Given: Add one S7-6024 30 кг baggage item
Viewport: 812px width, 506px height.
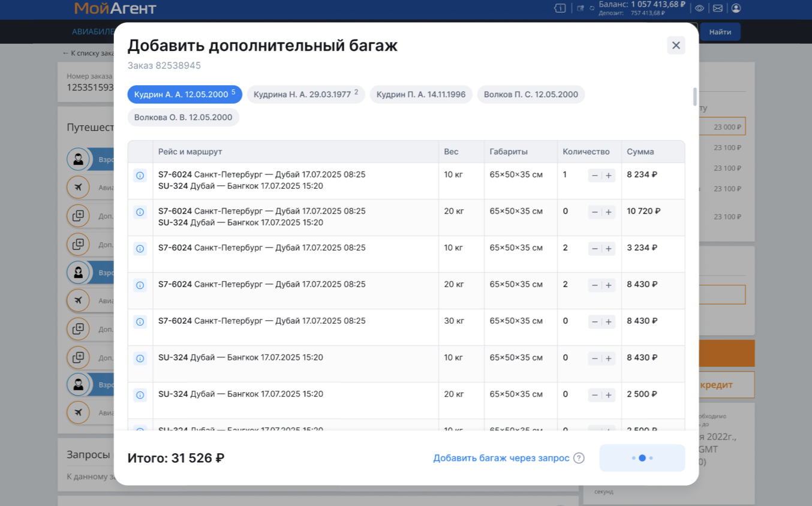Looking at the screenshot, I should click(x=609, y=322).
